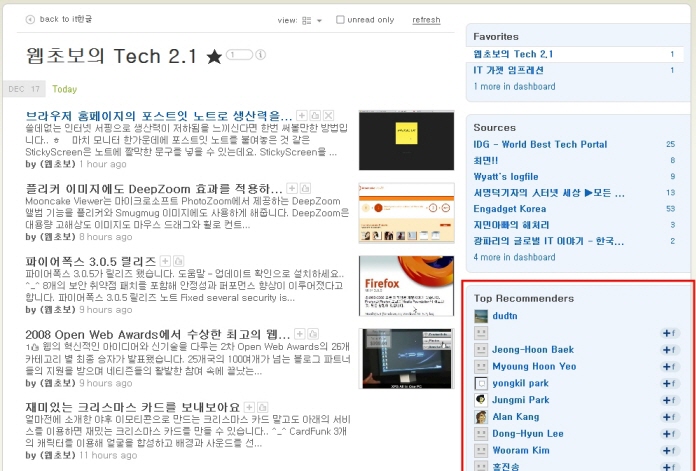Screen dimensions: 696x471
Task: Open the '브라우저 홈페이지의 포스트잇' article title
Action: pos(158,116)
